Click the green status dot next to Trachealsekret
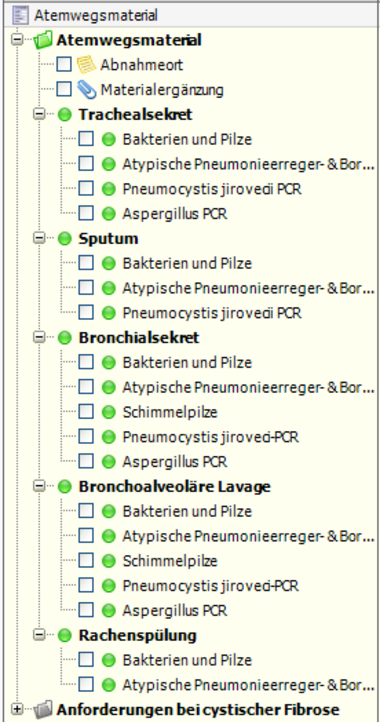 (x=65, y=114)
